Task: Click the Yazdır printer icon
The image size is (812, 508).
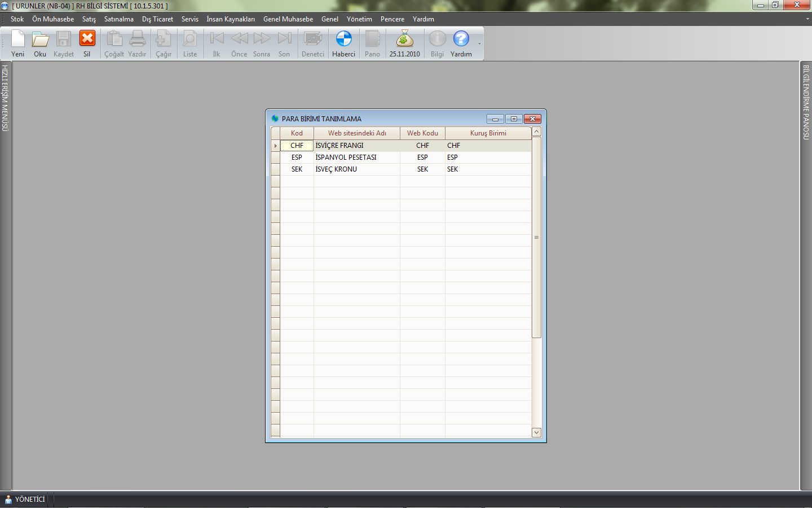Action: tap(137, 43)
